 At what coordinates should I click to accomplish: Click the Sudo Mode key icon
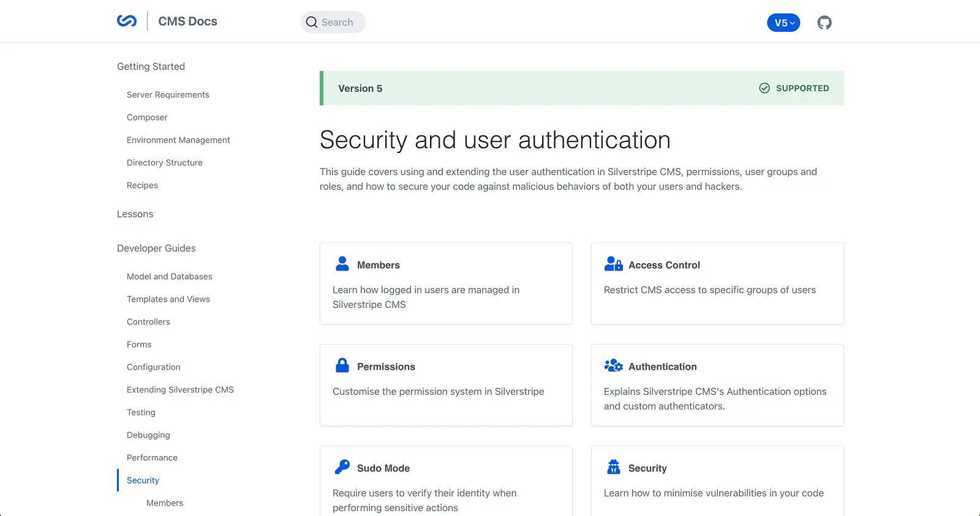coord(342,467)
